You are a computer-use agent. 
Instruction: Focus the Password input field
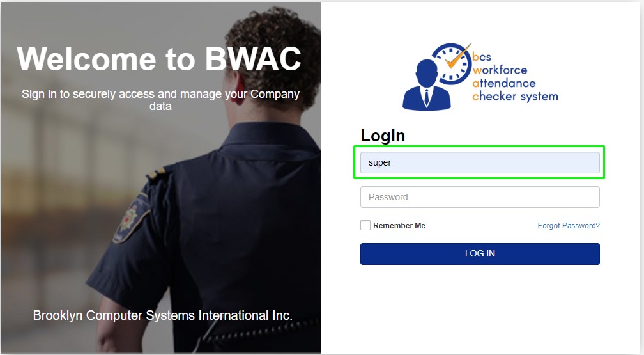tap(480, 197)
